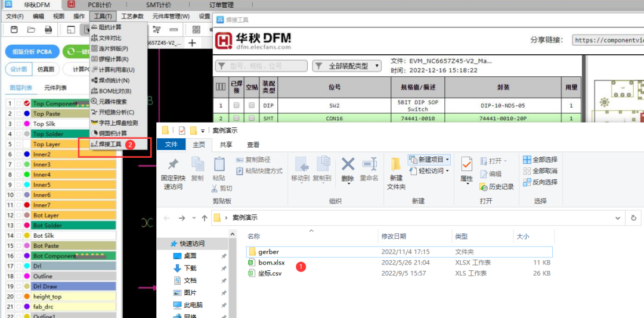
Task: Open recent locations chevron beside forward arrow
Action: click(x=193, y=218)
